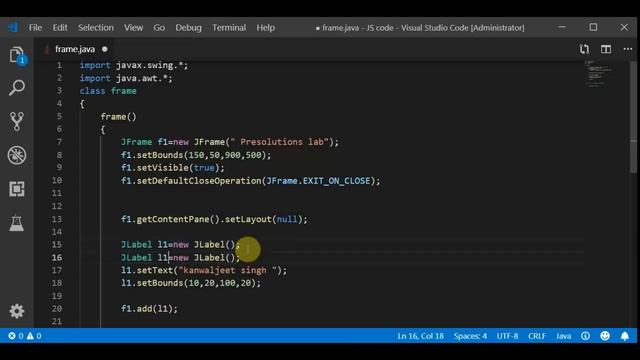Click the VS Code logo in title bar
This screenshot has height=360, width=640.
(13, 27)
